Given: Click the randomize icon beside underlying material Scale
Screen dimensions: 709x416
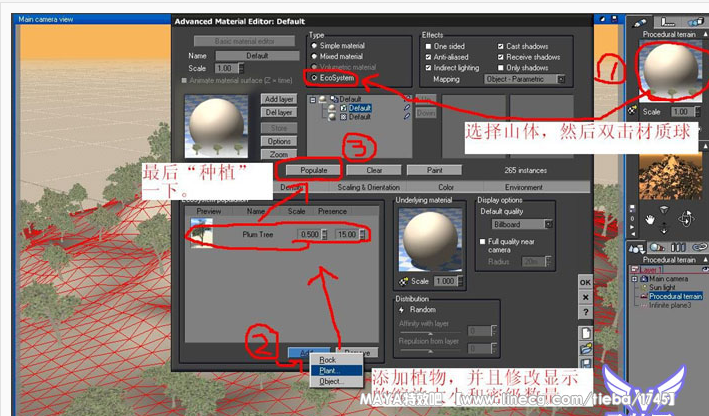Looking at the screenshot, I should pos(403,281).
